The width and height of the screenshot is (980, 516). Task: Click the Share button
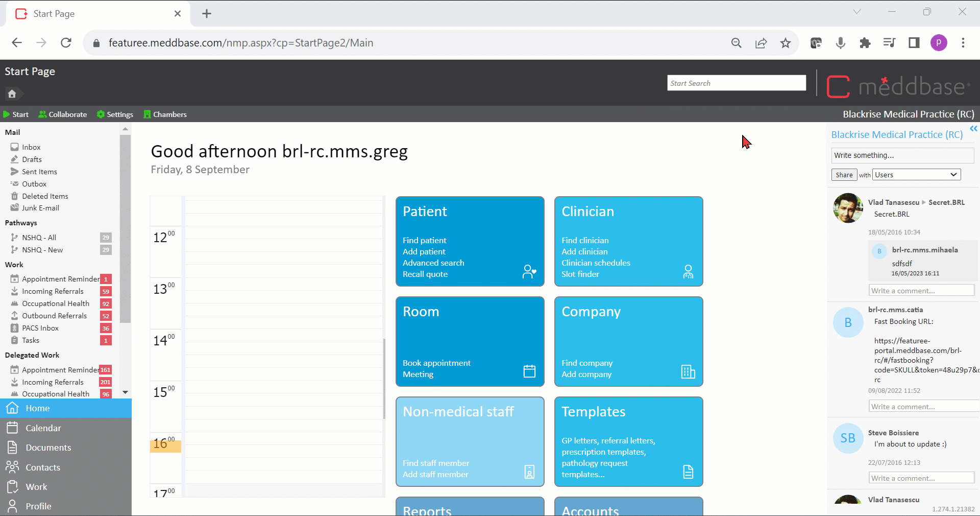point(844,175)
